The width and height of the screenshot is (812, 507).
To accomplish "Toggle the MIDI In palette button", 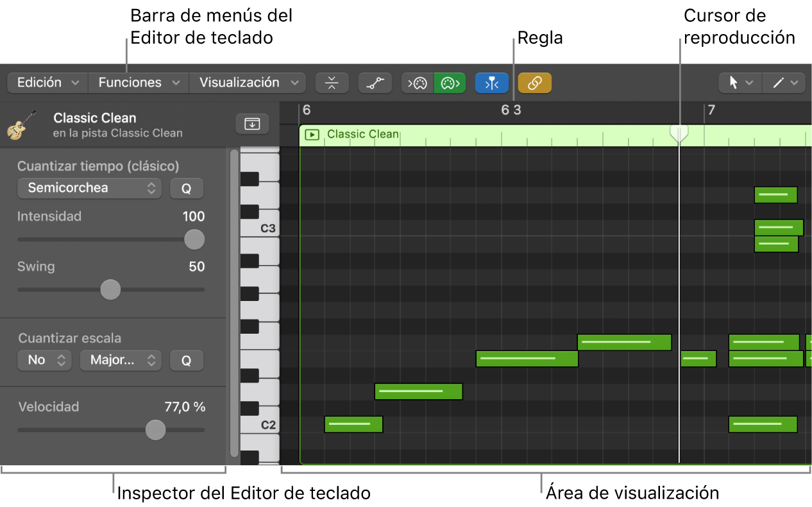I will (x=418, y=83).
